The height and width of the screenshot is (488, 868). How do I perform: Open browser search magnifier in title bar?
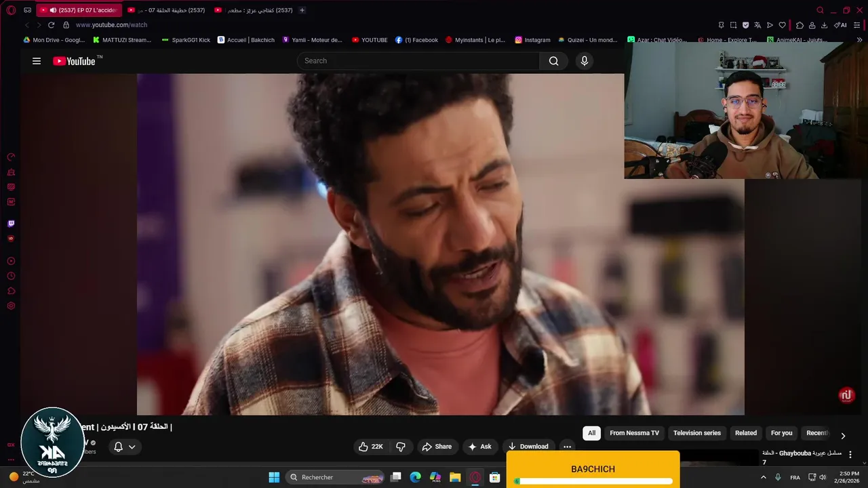click(x=820, y=10)
